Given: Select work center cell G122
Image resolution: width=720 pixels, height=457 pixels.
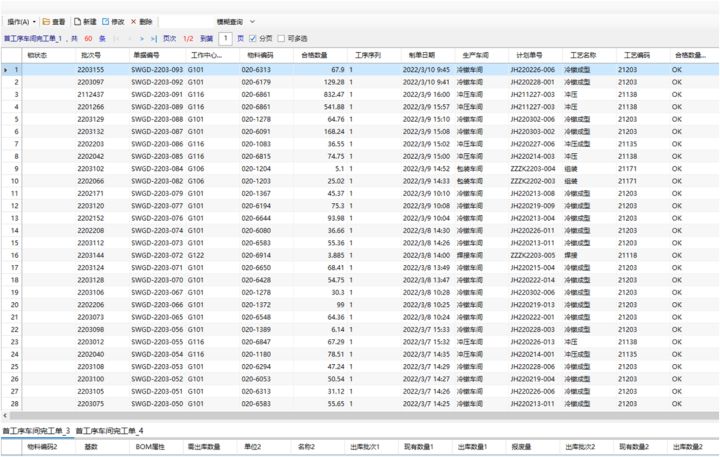Looking at the screenshot, I should click(196, 256).
